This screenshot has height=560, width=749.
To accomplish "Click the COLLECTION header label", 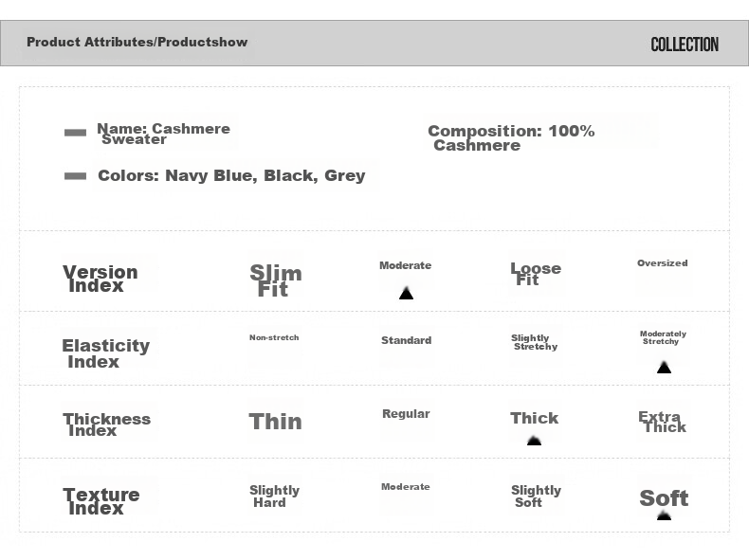I will click(685, 45).
